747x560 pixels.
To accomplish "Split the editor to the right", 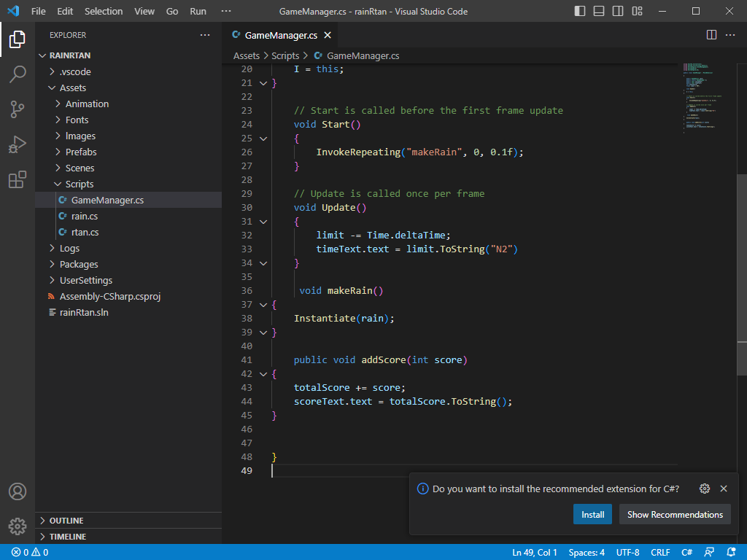I will (711, 35).
